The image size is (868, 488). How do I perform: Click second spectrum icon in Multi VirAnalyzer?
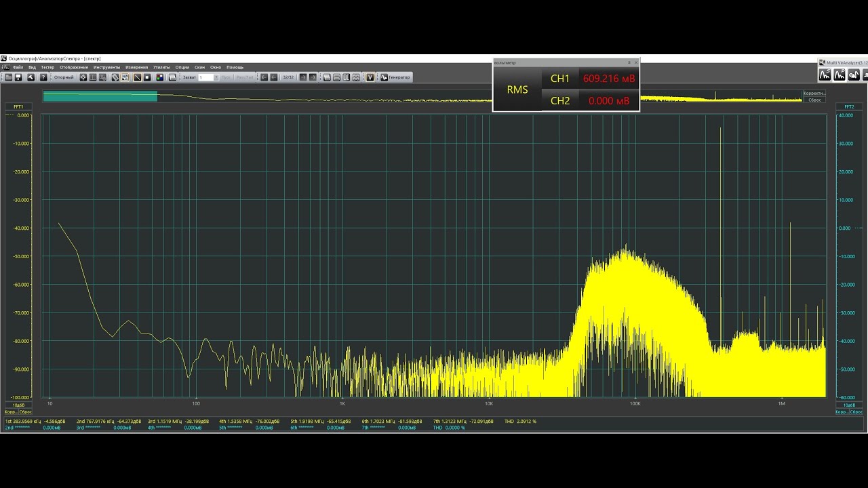pyautogui.click(x=840, y=75)
